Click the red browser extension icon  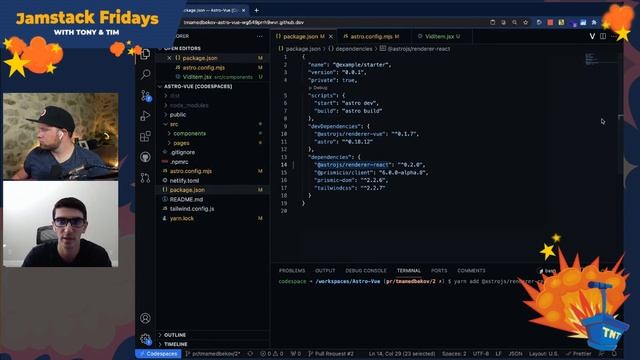coord(550,22)
